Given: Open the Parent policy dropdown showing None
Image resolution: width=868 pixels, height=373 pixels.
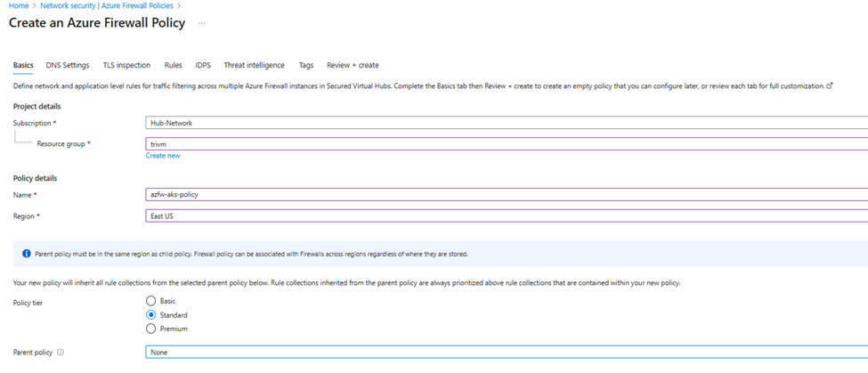Looking at the screenshot, I should [x=507, y=352].
